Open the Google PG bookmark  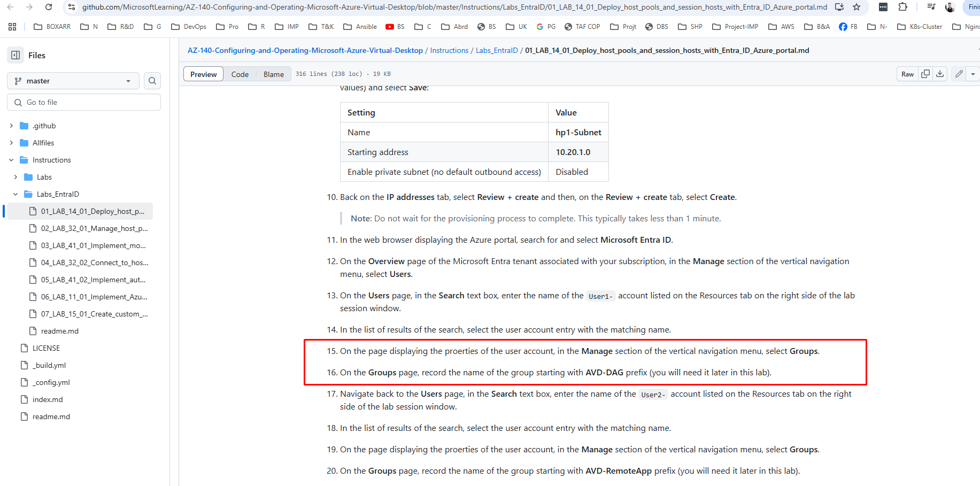tap(546, 27)
